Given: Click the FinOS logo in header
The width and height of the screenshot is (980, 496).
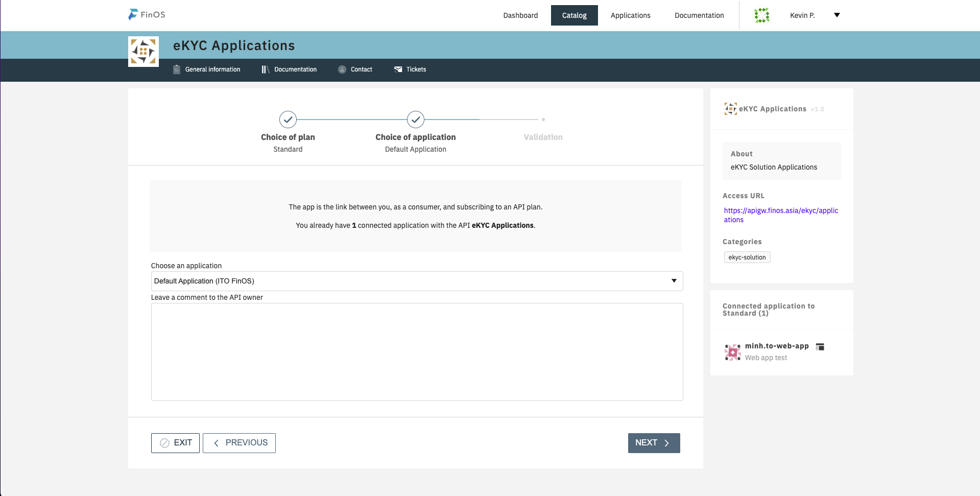Looking at the screenshot, I should coord(147,15).
